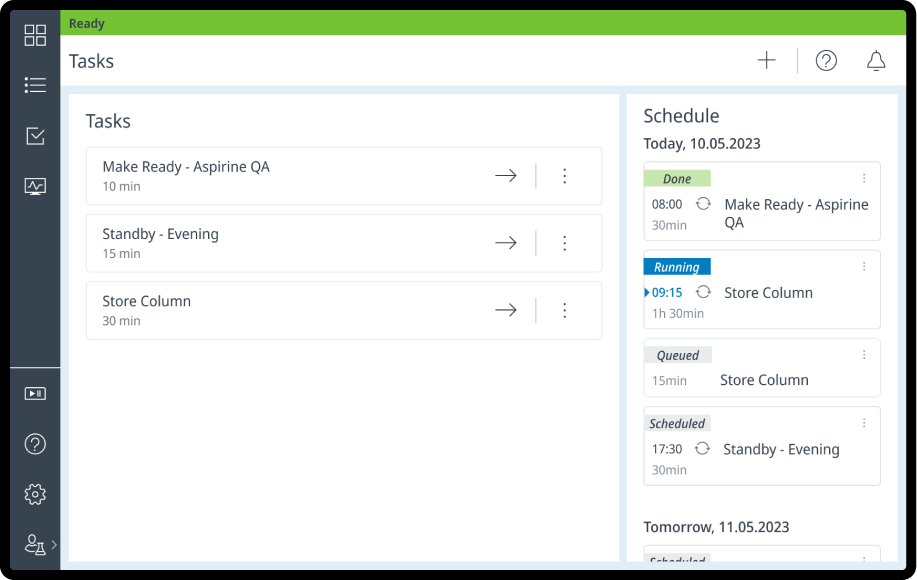Open the system monitor icon in sidebar
The width and height of the screenshot is (917, 580).
coord(35,186)
